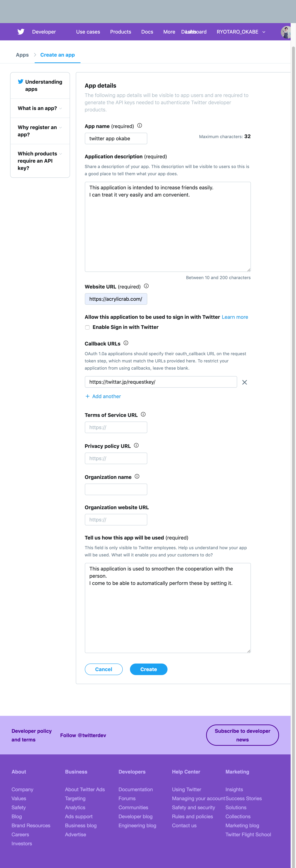Open the Products menu
Screen dimensions: 296x868
(x=120, y=32)
